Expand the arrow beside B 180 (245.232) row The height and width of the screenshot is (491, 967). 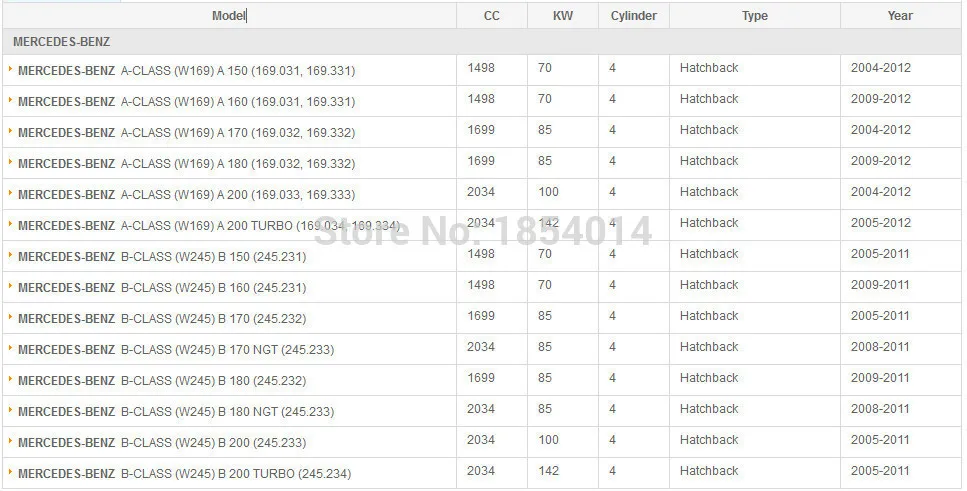click(x=10, y=379)
